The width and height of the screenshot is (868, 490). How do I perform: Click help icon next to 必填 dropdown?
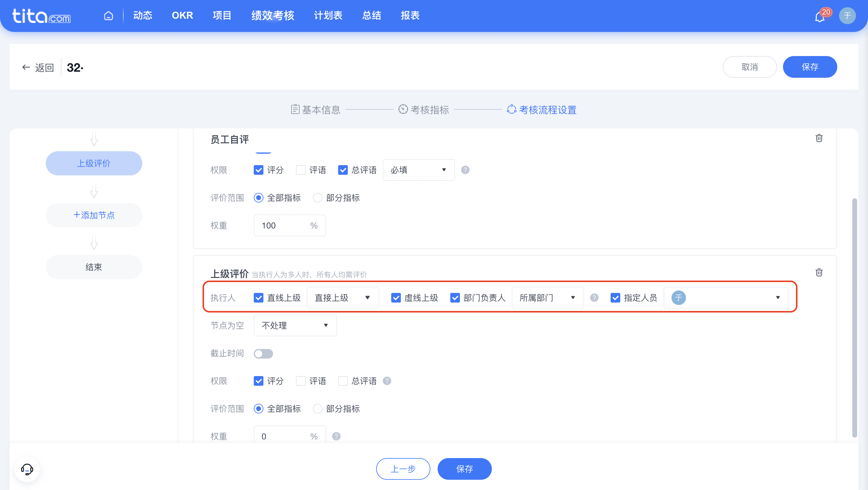465,170
